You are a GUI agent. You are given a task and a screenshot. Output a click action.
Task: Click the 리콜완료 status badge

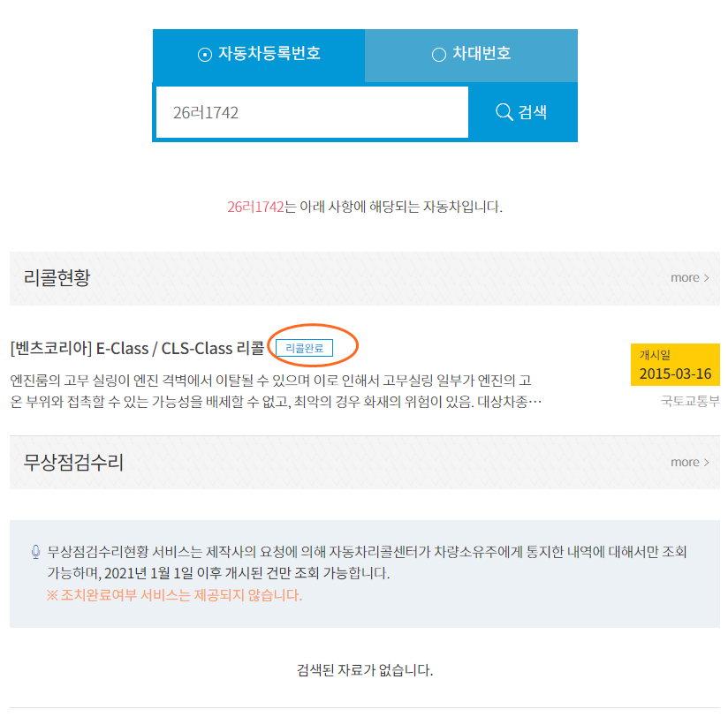pyautogui.click(x=304, y=348)
